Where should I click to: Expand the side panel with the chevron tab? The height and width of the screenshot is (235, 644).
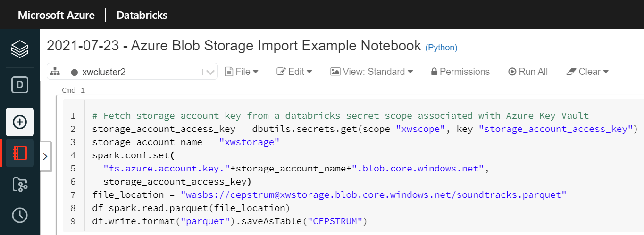(45, 156)
